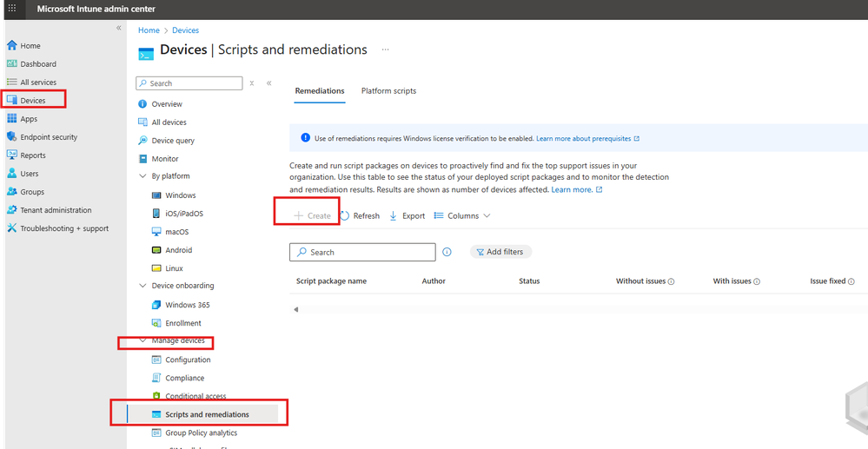Collapse the Device onboarding section
The width and height of the screenshot is (868, 449).
(x=142, y=286)
